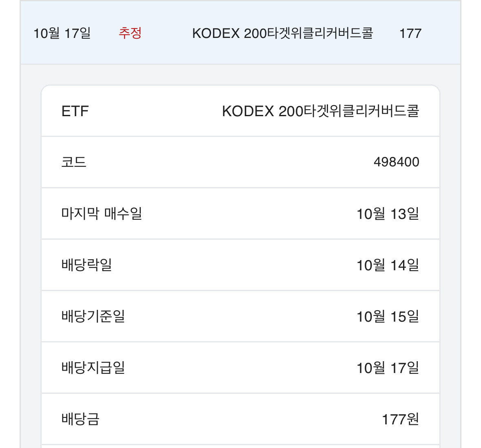481x448 pixels.
Task: Click the 마지막 매수일 label
Action: pyautogui.click(x=102, y=214)
